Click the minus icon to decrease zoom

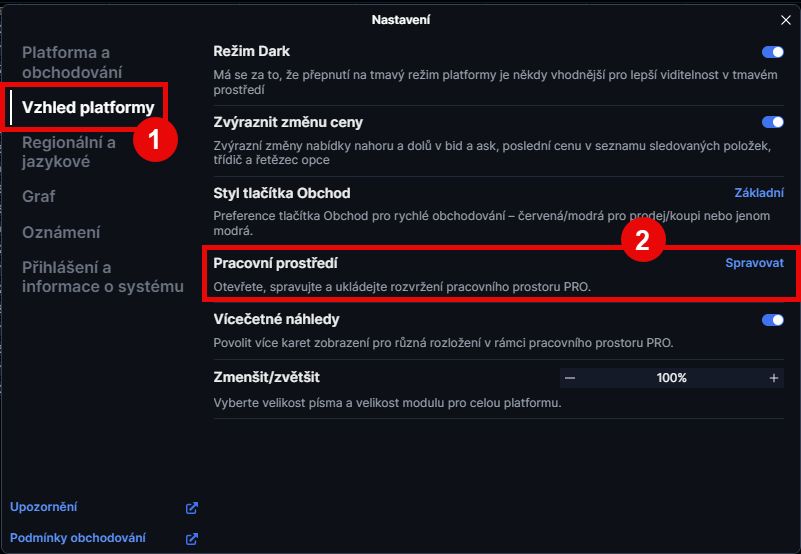570,378
